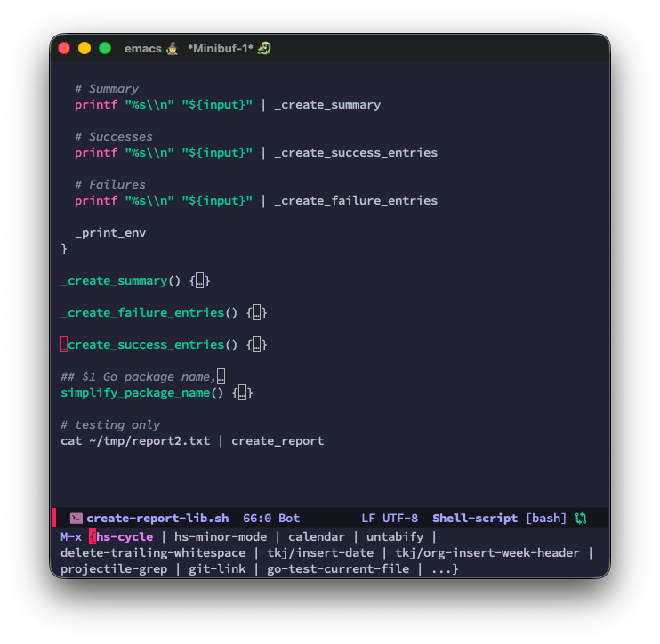Click the UTF-8 encoding indicator
Image resolution: width=660 pixels, height=644 pixels.
(x=400, y=518)
